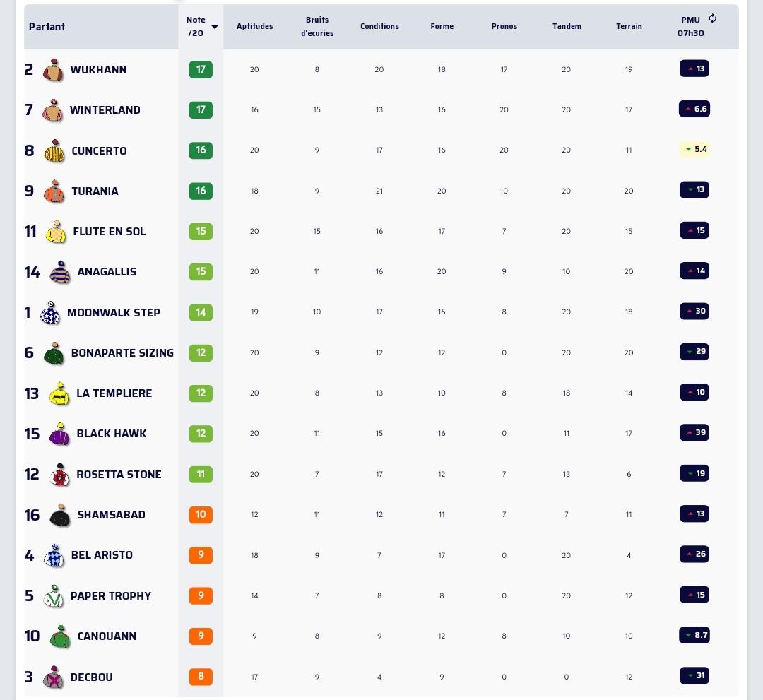Click Wukhann's brown jockey silk icon
The height and width of the screenshot is (700, 763).
(53, 70)
